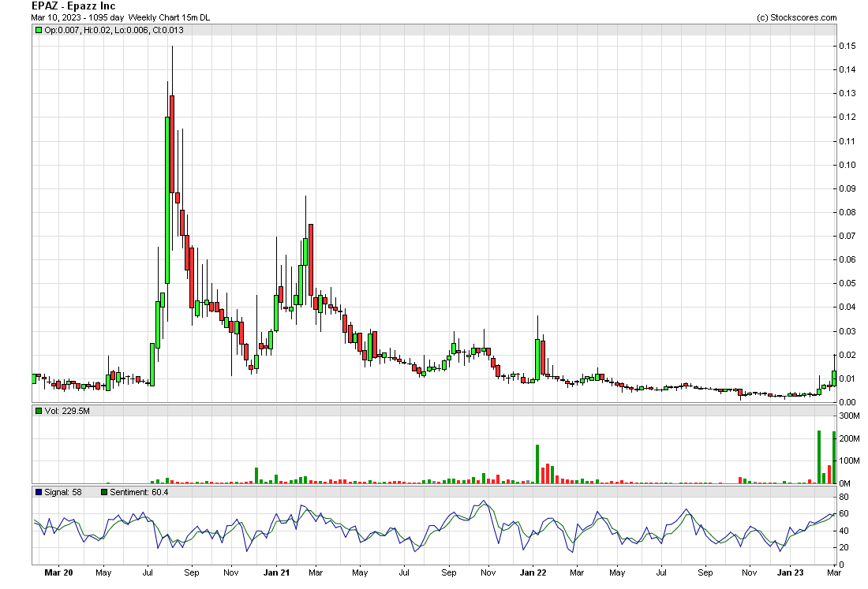The width and height of the screenshot is (868, 589).
Task: Click the green Jan 2022 volume spike bar
Action: tap(537, 464)
